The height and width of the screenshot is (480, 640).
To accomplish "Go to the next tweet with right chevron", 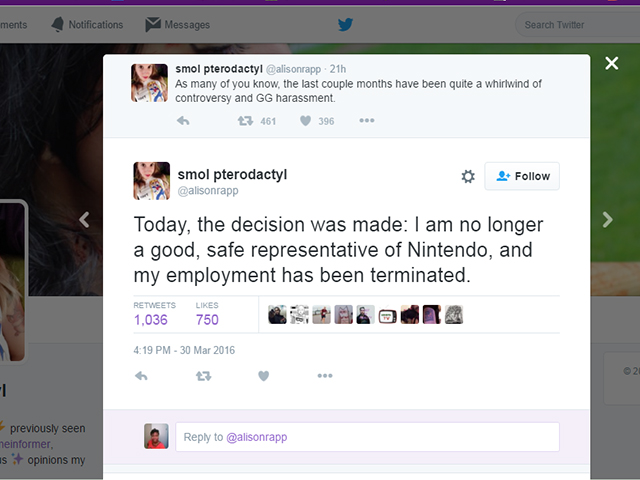I will [x=607, y=220].
